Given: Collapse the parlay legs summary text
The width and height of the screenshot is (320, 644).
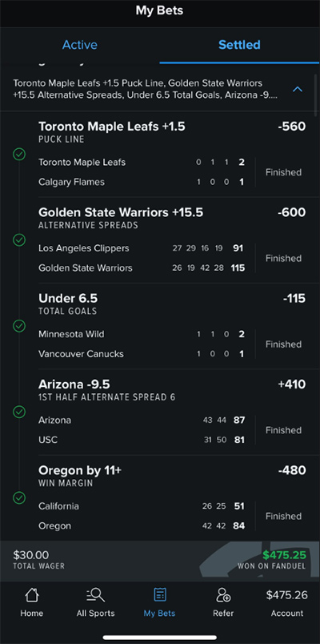Looking at the screenshot, I should [x=146, y=90].
